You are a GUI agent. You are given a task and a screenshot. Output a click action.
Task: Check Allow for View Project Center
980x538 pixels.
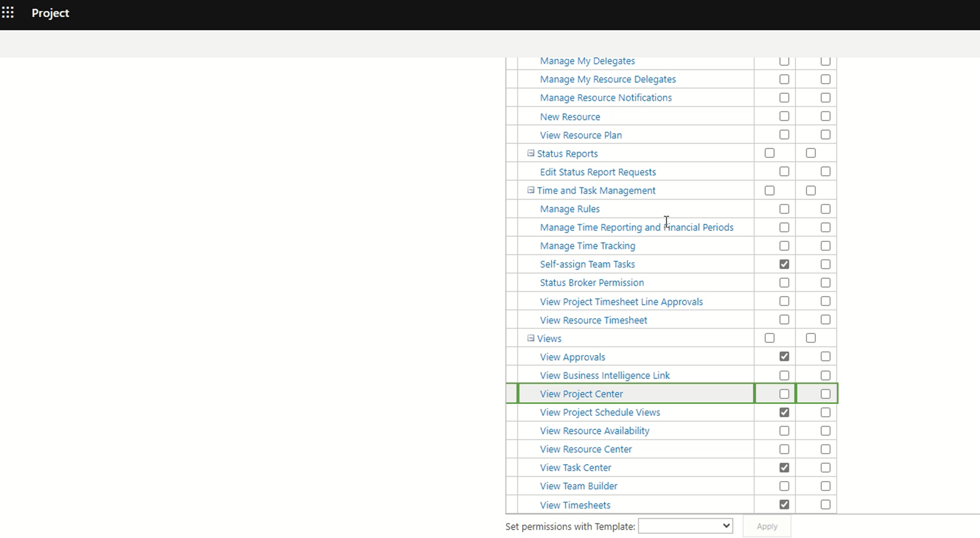(784, 394)
